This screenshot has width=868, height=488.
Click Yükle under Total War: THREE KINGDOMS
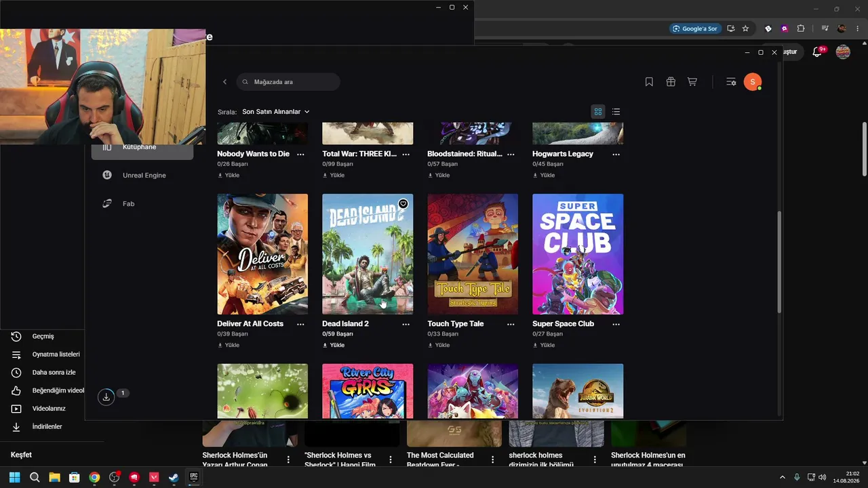click(334, 176)
